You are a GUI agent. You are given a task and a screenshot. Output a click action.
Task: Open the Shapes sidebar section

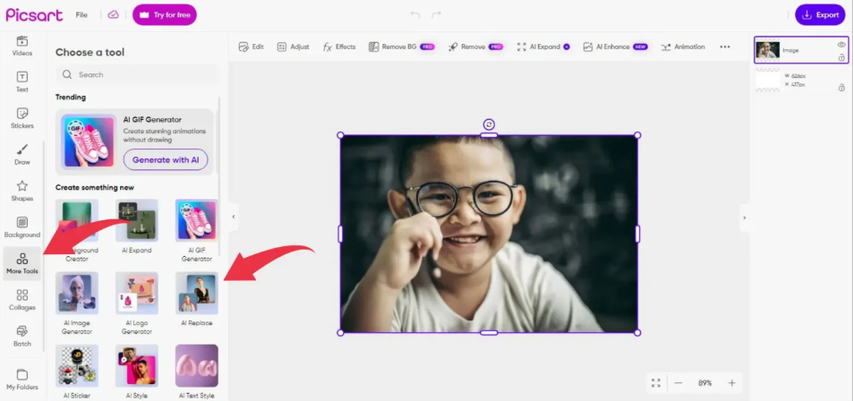coord(22,192)
